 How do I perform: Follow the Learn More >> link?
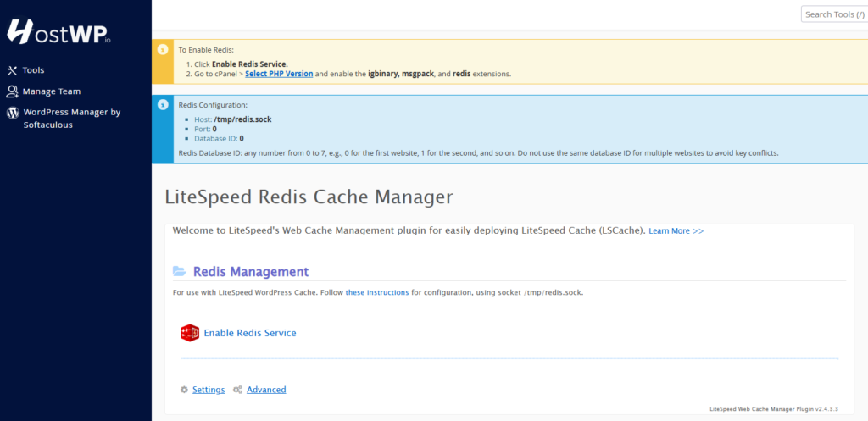tap(676, 231)
